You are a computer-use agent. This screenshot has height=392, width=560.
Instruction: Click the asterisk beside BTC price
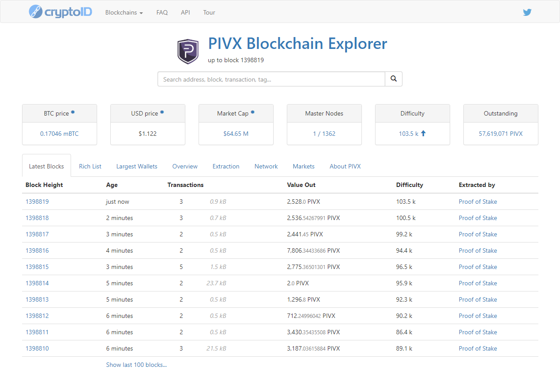[73, 112]
